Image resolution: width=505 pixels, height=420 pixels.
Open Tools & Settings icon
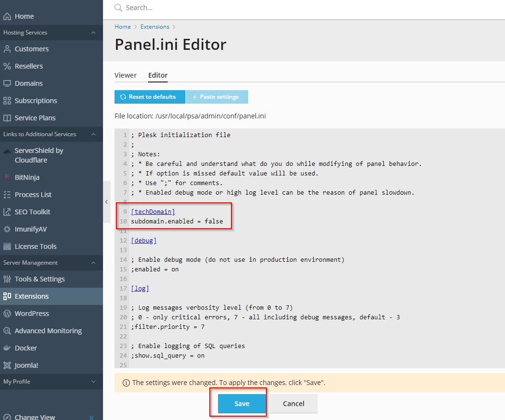click(x=7, y=279)
